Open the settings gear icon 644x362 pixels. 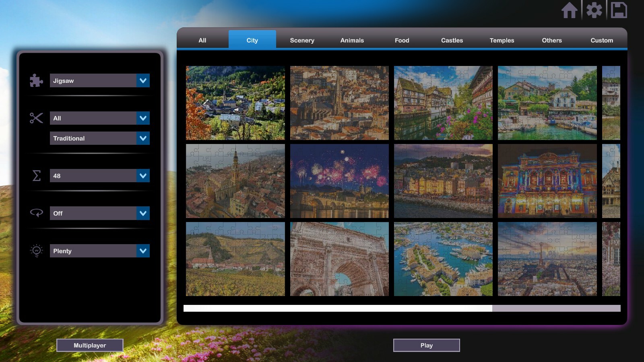coord(595,11)
